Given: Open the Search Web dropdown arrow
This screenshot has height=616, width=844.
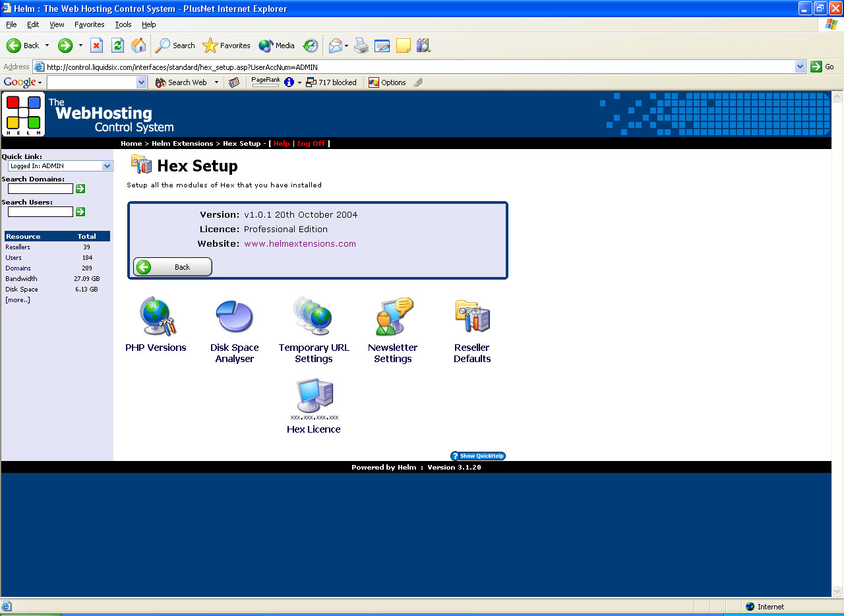Looking at the screenshot, I should pyautogui.click(x=216, y=82).
